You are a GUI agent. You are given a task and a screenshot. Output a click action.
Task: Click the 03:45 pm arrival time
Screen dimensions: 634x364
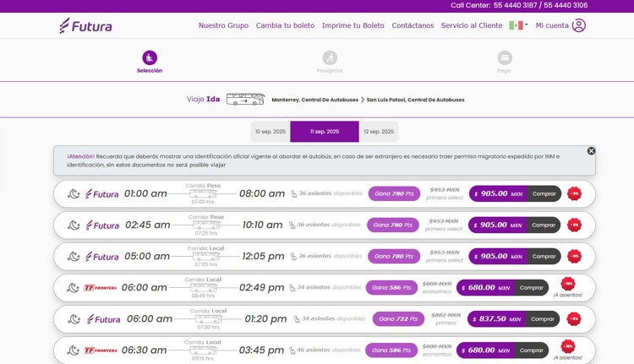[x=261, y=350]
